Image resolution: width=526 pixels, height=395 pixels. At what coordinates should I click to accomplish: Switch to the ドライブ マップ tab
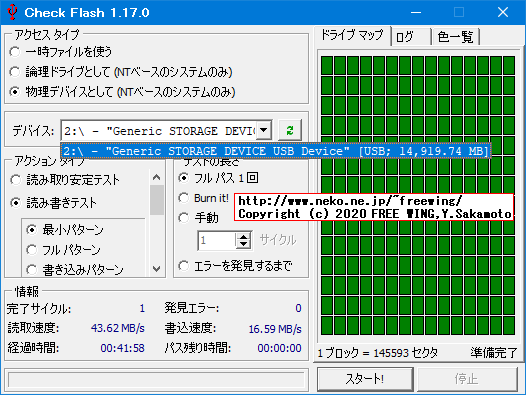click(x=352, y=35)
